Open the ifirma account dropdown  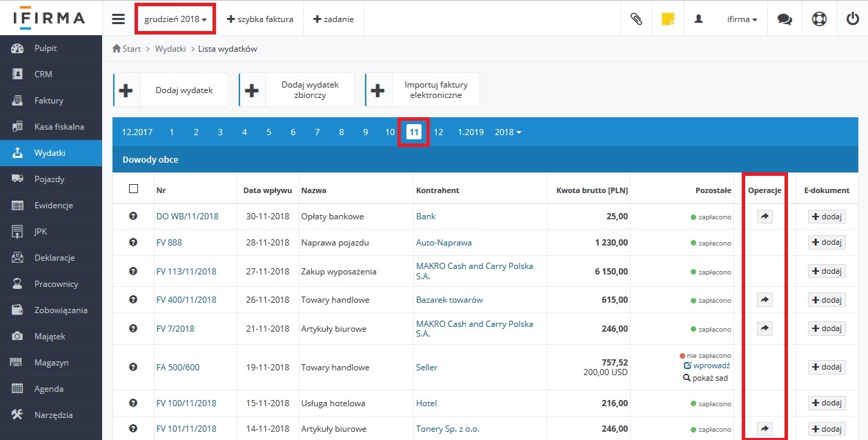[742, 19]
